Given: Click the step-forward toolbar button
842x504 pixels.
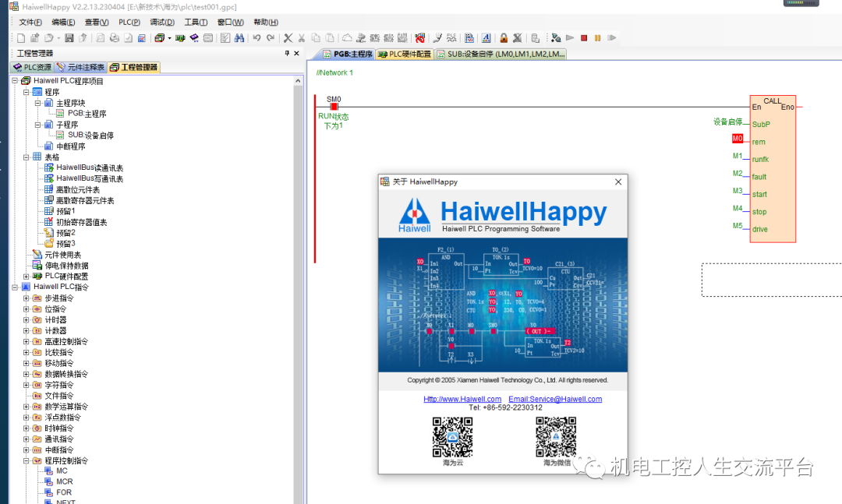Looking at the screenshot, I should click(612, 38).
